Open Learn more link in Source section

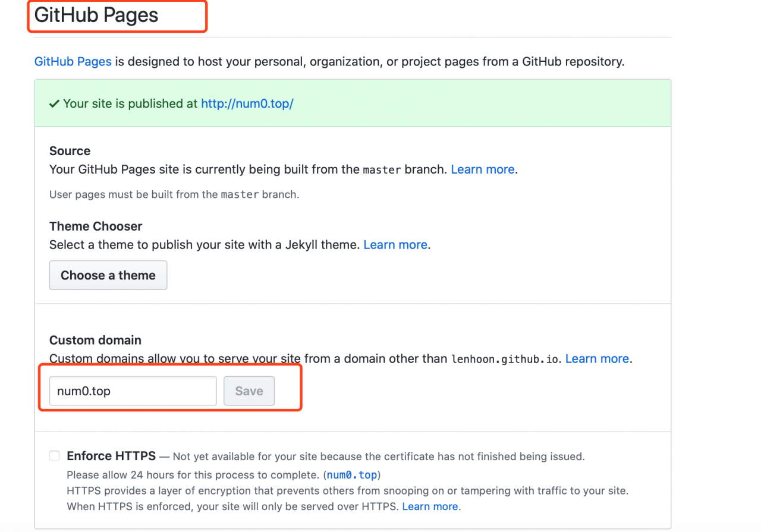pos(482,169)
